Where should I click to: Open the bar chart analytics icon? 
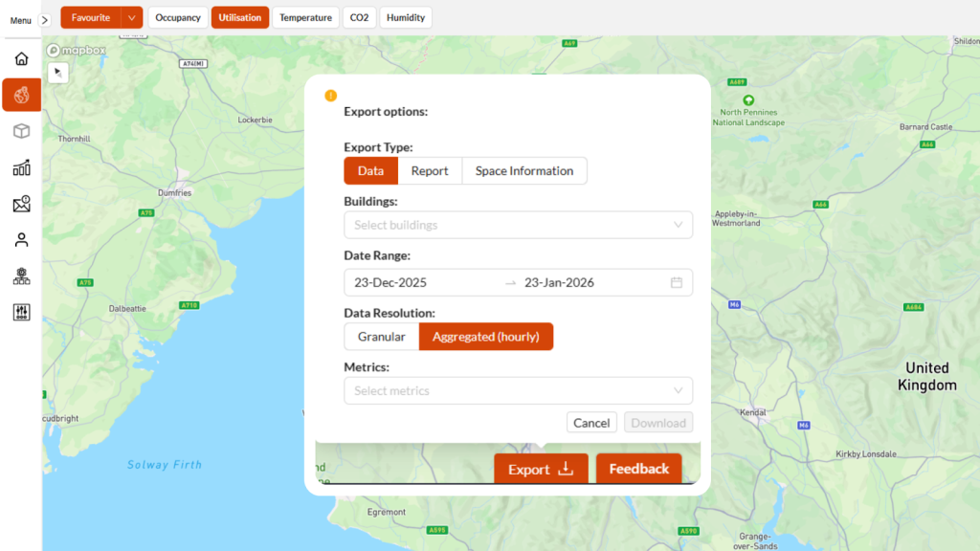21,167
